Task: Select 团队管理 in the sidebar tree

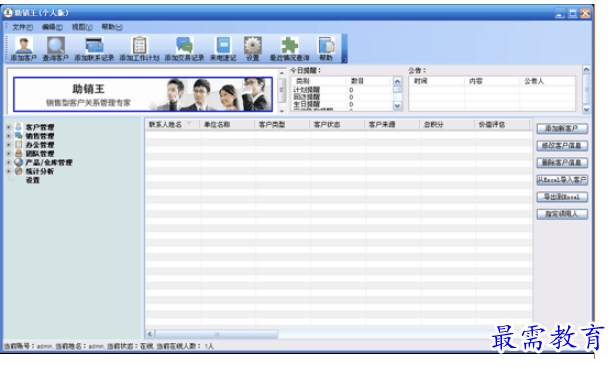Action: [x=40, y=154]
